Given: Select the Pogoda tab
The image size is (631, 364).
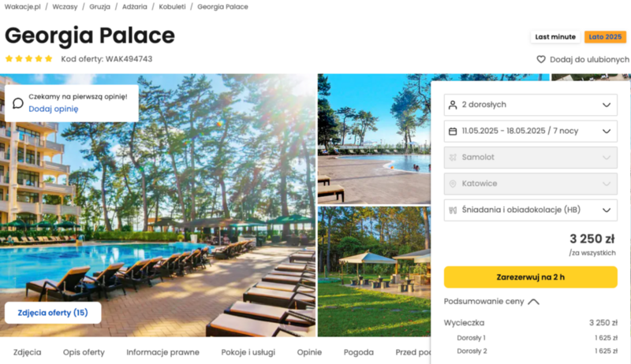Looking at the screenshot, I should click(x=359, y=352).
